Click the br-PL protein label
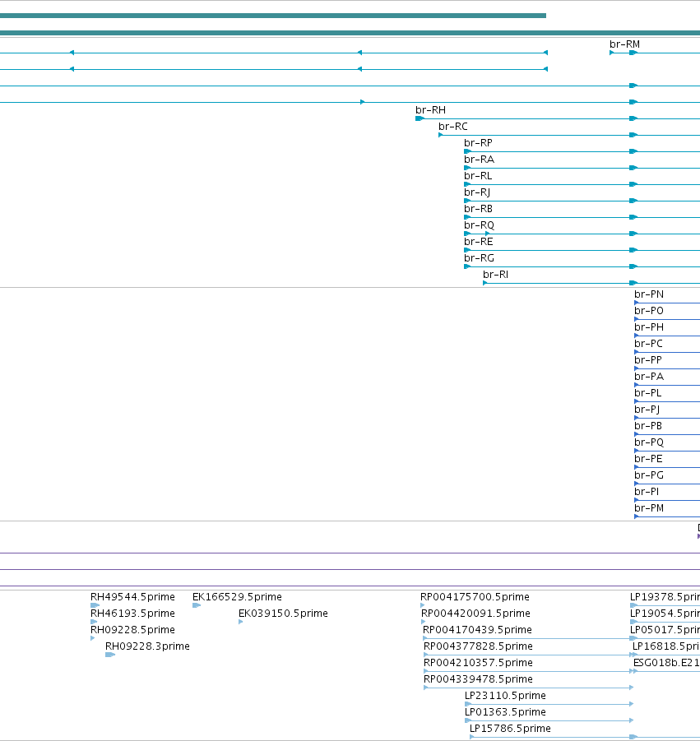 point(647,393)
